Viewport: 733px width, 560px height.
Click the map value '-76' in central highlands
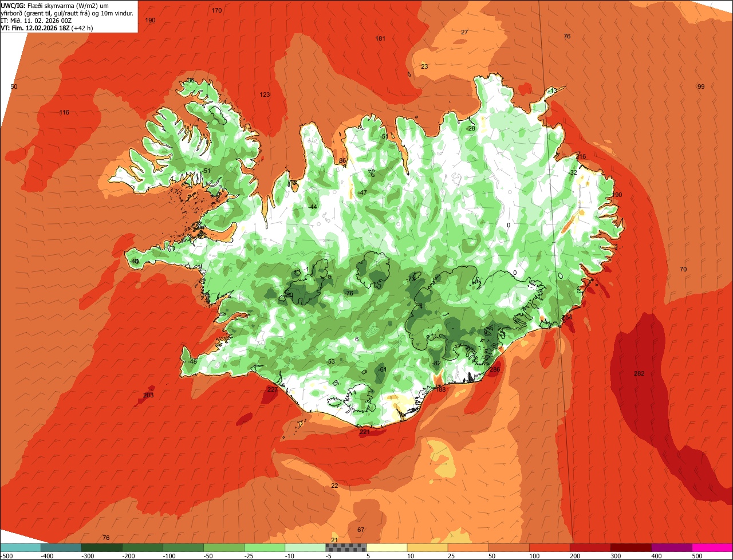[x=349, y=293]
